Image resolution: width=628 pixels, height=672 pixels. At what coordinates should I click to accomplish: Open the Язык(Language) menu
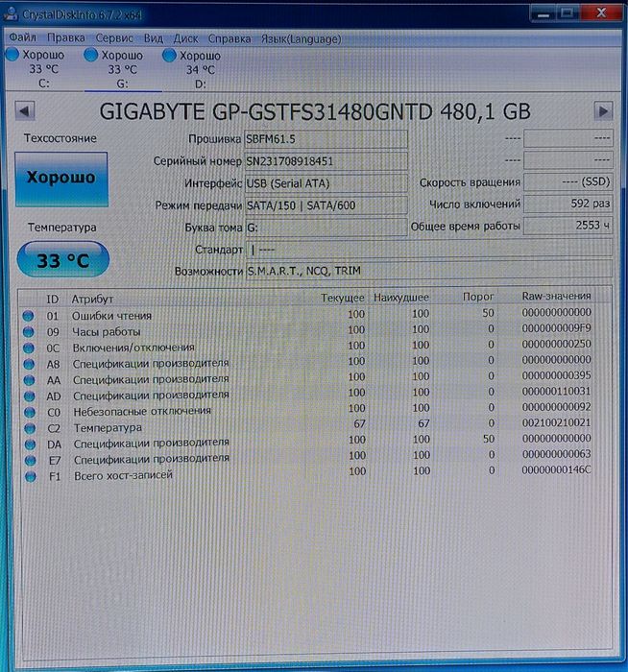[301, 39]
